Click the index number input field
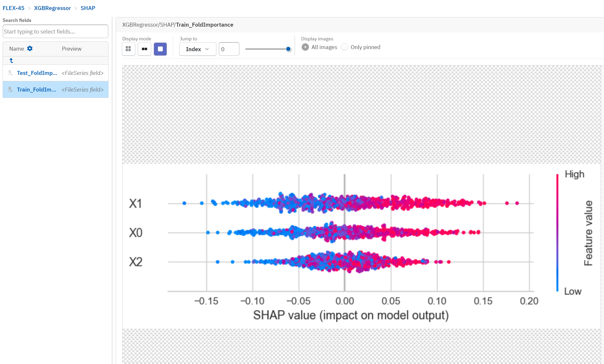Viewport: 604px width, 364px height. tap(229, 49)
